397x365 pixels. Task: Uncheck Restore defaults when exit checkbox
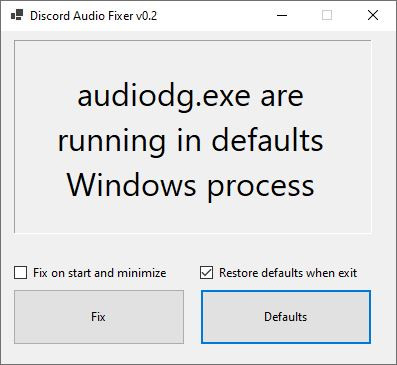206,273
